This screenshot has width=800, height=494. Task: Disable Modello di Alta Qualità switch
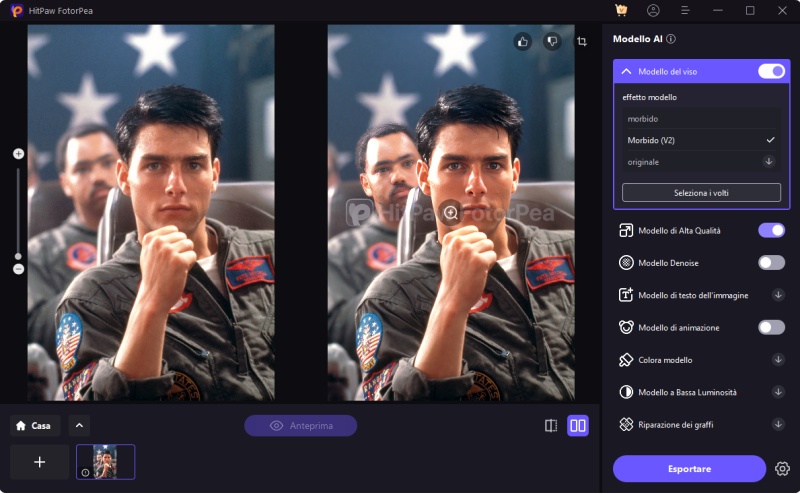pos(771,231)
